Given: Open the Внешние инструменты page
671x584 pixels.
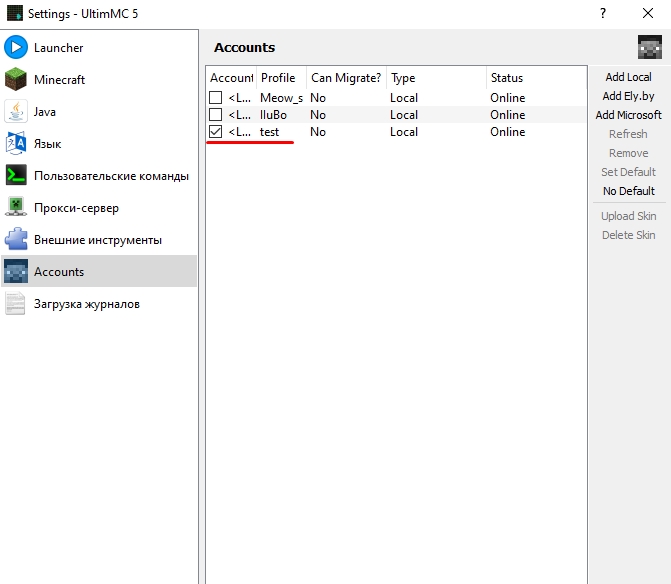Looking at the screenshot, I should [98, 240].
